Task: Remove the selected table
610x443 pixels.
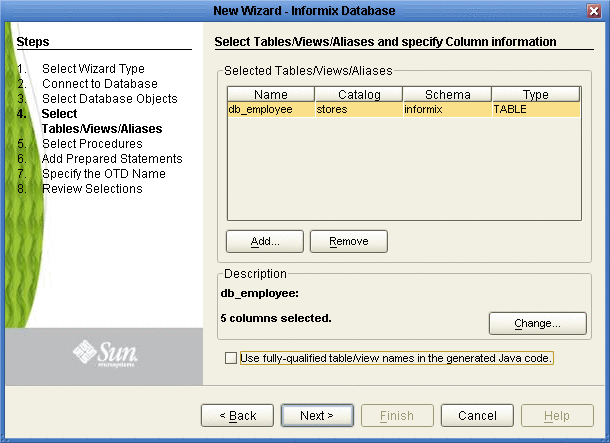Action: pyautogui.click(x=349, y=241)
